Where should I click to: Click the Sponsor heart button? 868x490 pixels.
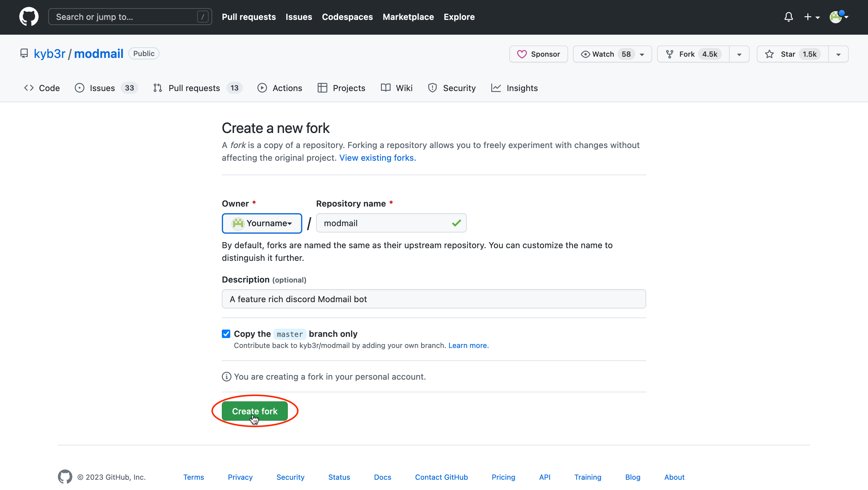tap(538, 54)
